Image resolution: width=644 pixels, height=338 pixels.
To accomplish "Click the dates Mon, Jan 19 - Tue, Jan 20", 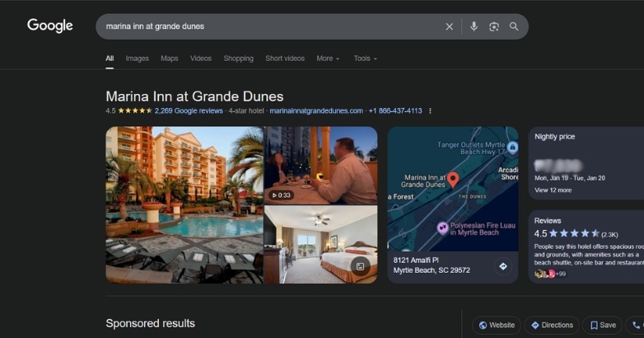I will coord(570,178).
